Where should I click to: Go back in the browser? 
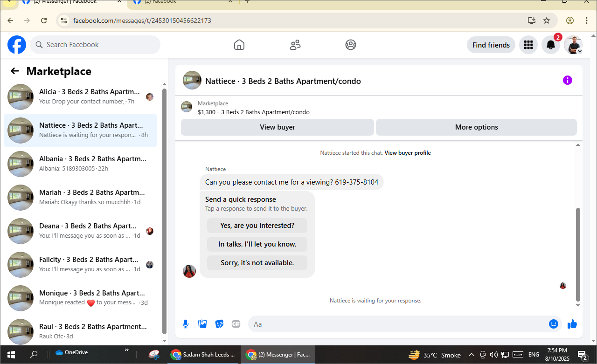[x=10, y=21]
